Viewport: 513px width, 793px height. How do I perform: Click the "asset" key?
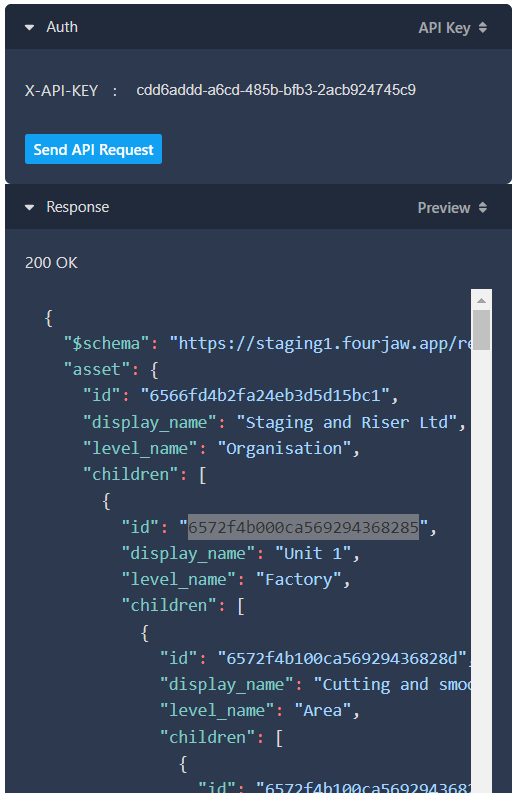(x=97, y=370)
